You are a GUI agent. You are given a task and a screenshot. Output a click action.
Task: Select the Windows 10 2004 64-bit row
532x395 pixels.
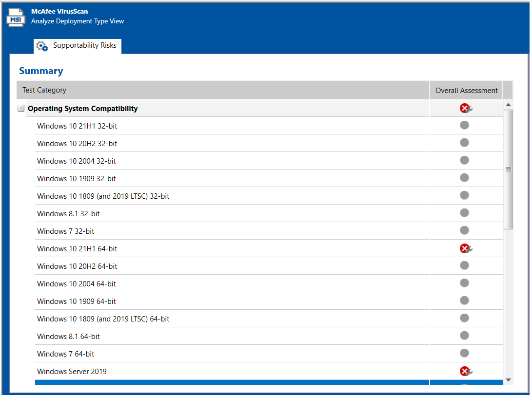click(x=269, y=283)
